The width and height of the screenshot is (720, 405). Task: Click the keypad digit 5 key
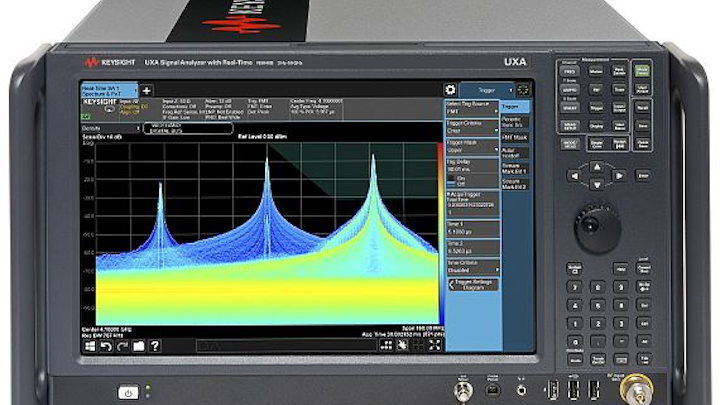tap(597, 305)
